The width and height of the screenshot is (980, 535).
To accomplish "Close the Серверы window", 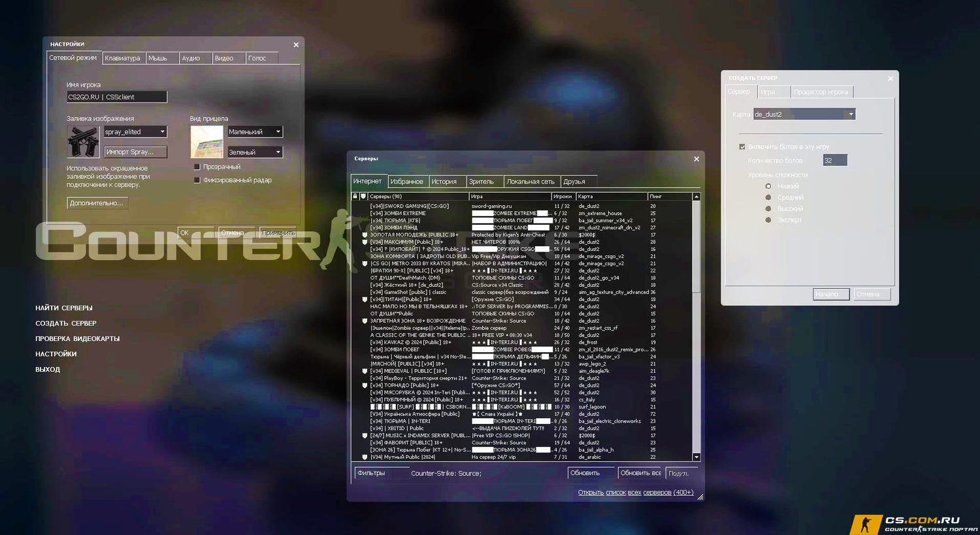I will 696,159.
